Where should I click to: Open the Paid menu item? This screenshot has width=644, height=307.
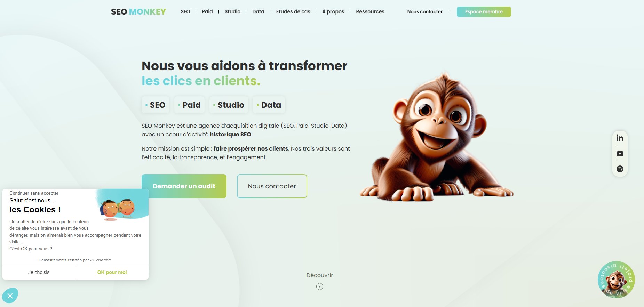tap(207, 11)
